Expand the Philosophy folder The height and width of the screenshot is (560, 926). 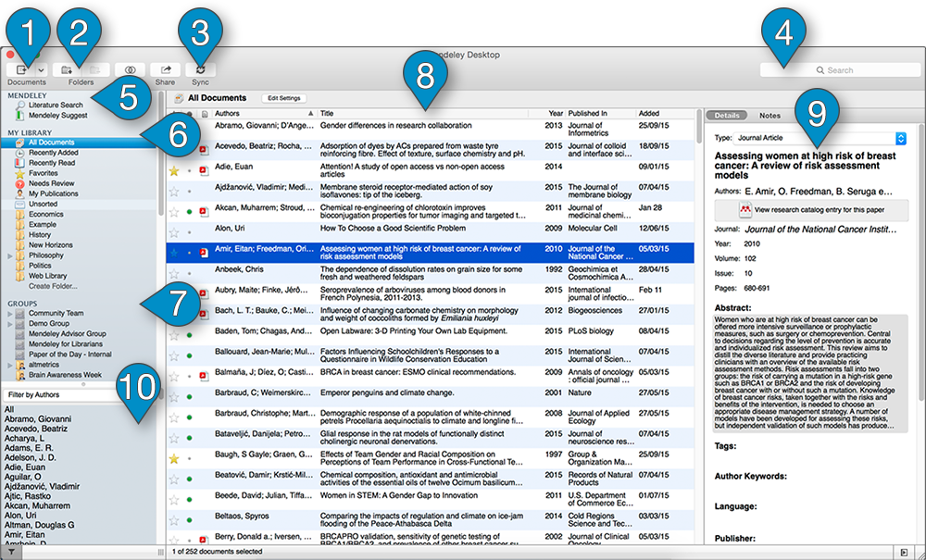pyautogui.click(x=9, y=255)
